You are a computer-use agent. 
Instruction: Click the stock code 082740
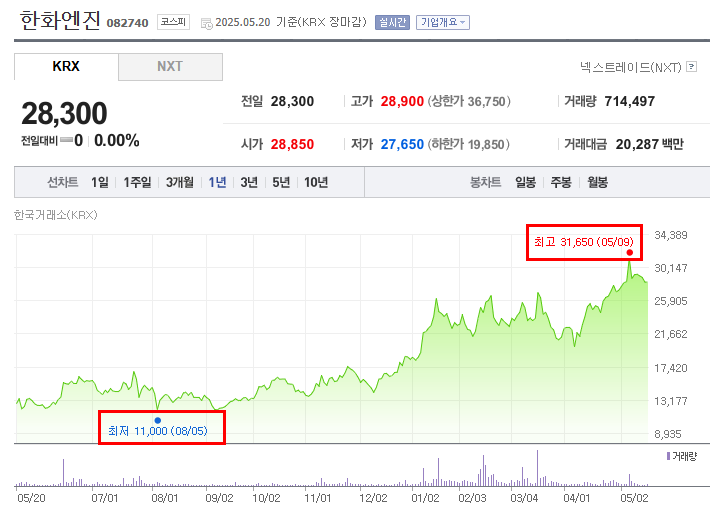127,23
